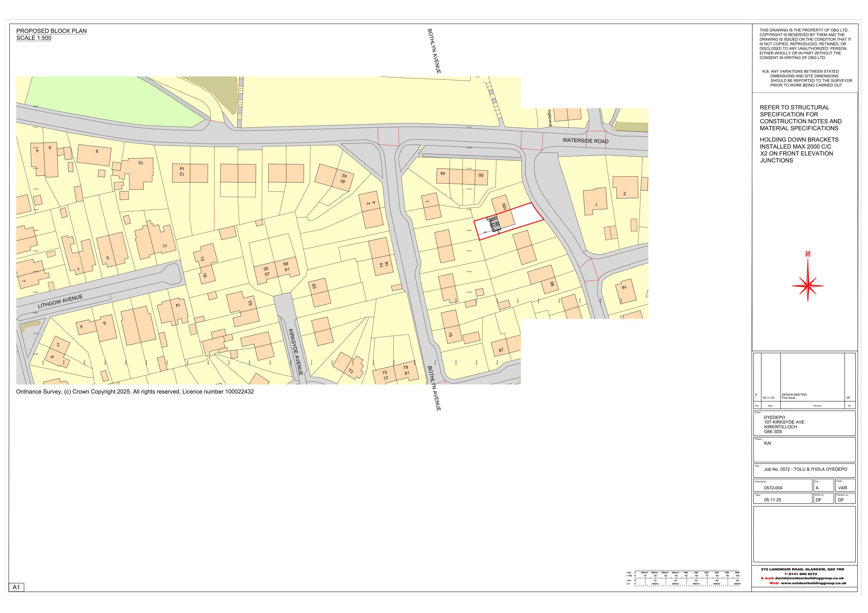Click the '272 LANGMUIR ROAD, GLASGOW' address line

[802, 569]
